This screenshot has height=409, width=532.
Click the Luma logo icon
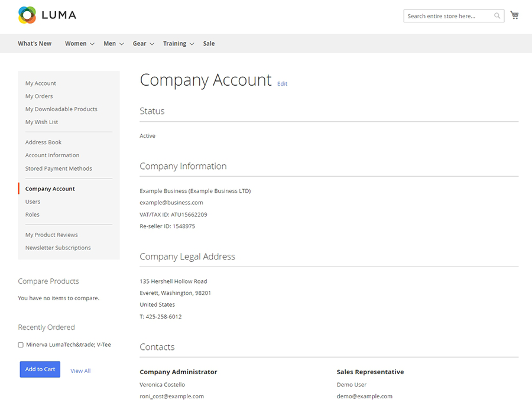coord(27,15)
